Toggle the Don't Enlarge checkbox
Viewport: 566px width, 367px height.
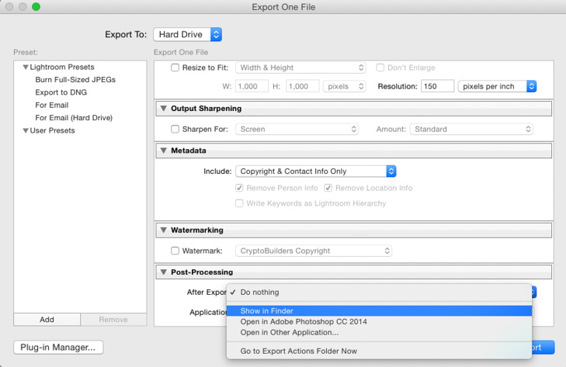pos(380,68)
